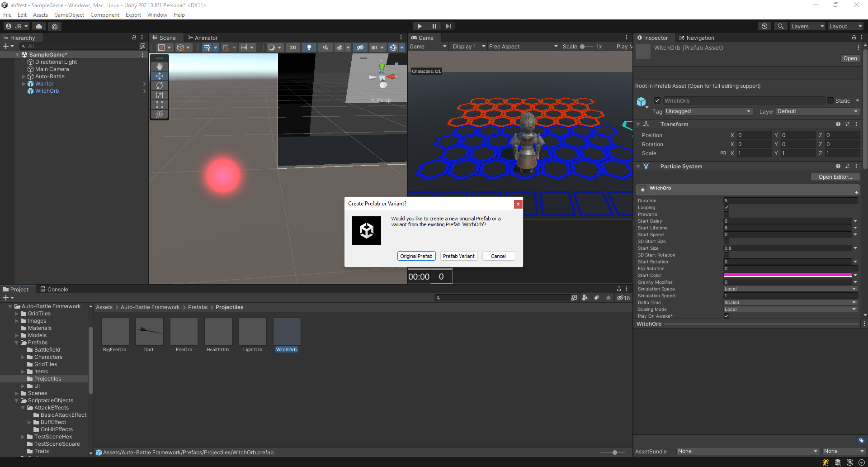Click Cancel in the prefab dialog
868x467 pixels.
click(498, 256)
